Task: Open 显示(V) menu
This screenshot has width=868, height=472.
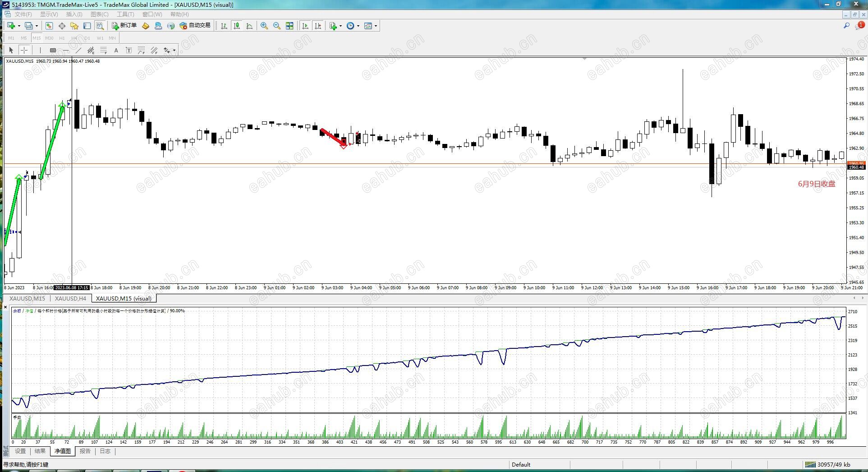Action: (x=49, y=14)
